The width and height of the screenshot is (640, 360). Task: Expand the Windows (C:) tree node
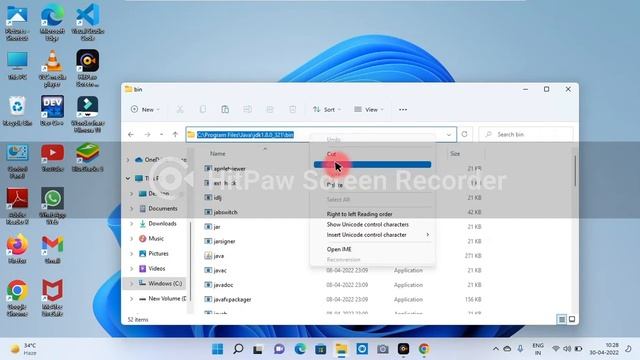(x=131, y=283)
